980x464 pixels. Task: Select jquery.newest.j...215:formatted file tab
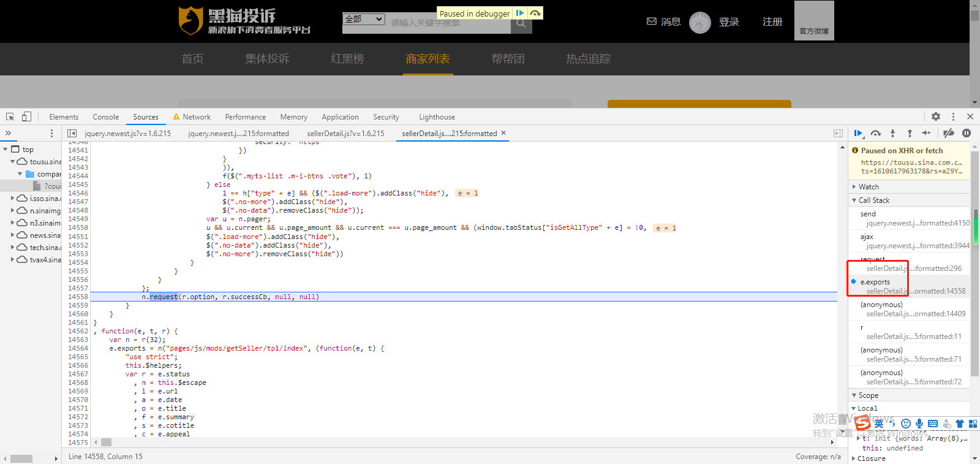click(x=238, y=133)
